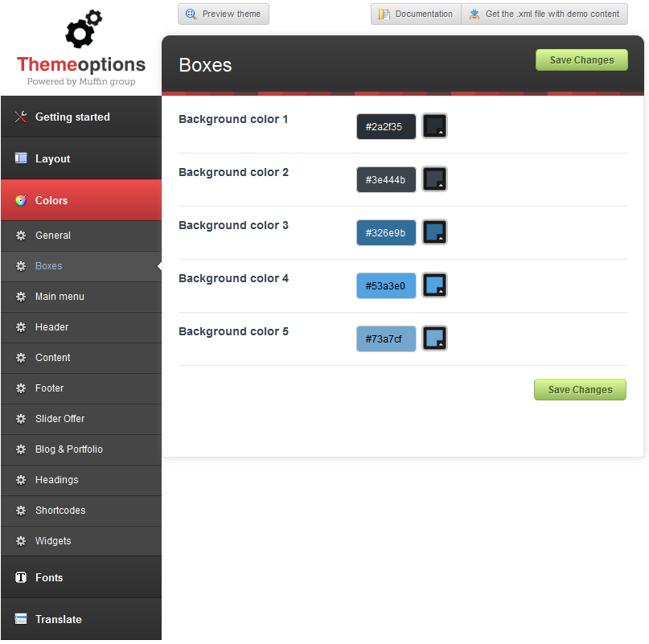Click the Layout panel icon in sidebar
Image resolution: width=649 pixels, height=644 pixels.
pos(21,159)
